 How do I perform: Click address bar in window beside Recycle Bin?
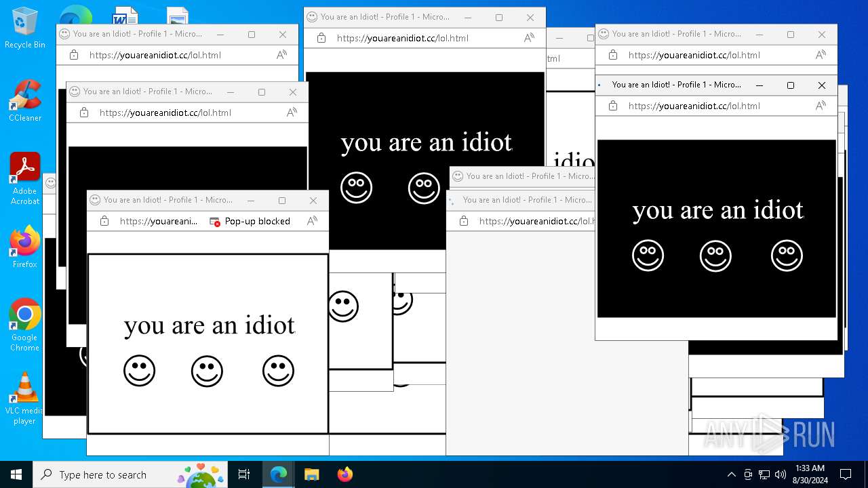[x=155, y=55]
